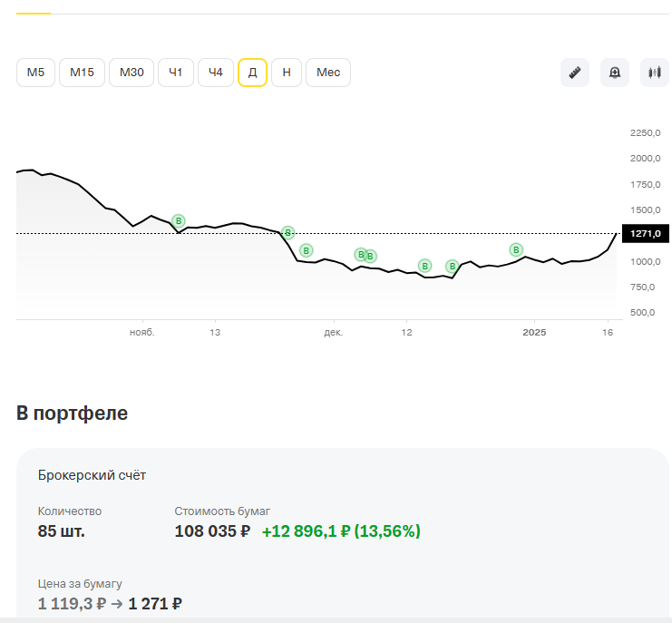Switch chart type with candlestick icon
Screen dimensions: 672x623
pos(654,73)
